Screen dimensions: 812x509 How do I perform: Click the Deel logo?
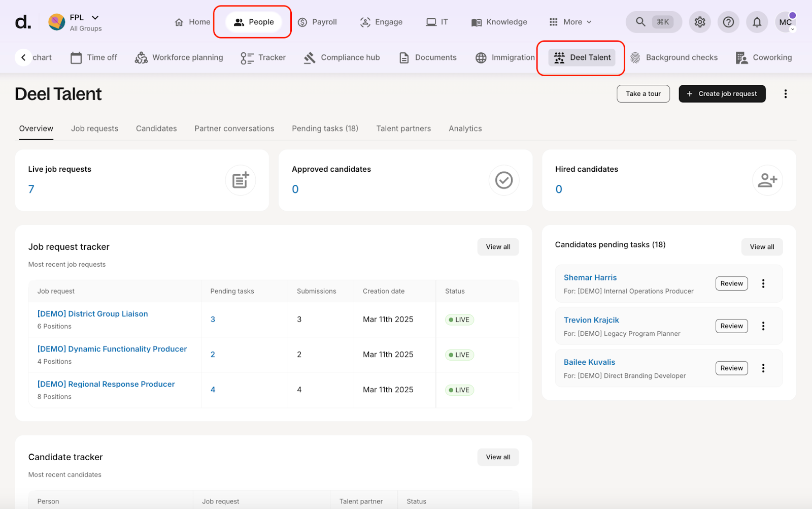click(x=23, y=22)
